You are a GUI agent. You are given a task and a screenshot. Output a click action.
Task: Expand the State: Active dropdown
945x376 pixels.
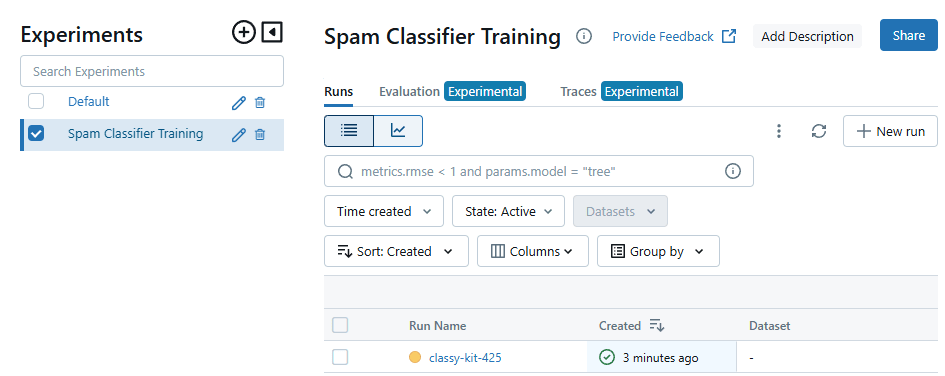tap(509, 212)
